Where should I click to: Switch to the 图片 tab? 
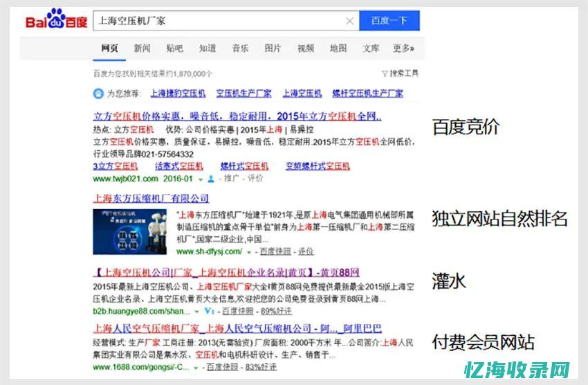[x=273, y=48]
